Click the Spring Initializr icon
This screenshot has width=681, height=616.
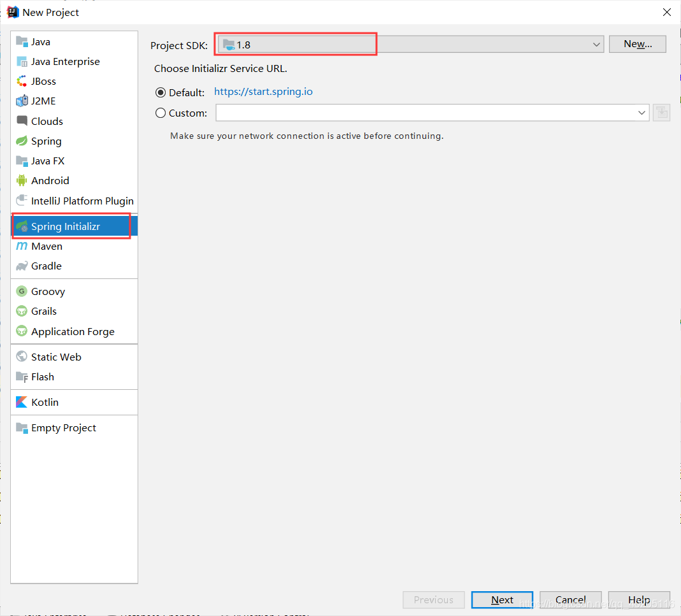22,226
